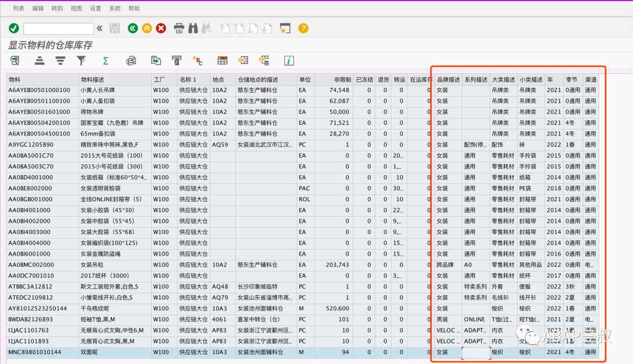Click the red Cancel icon
633x364 pixels.
tap(161, 28)
